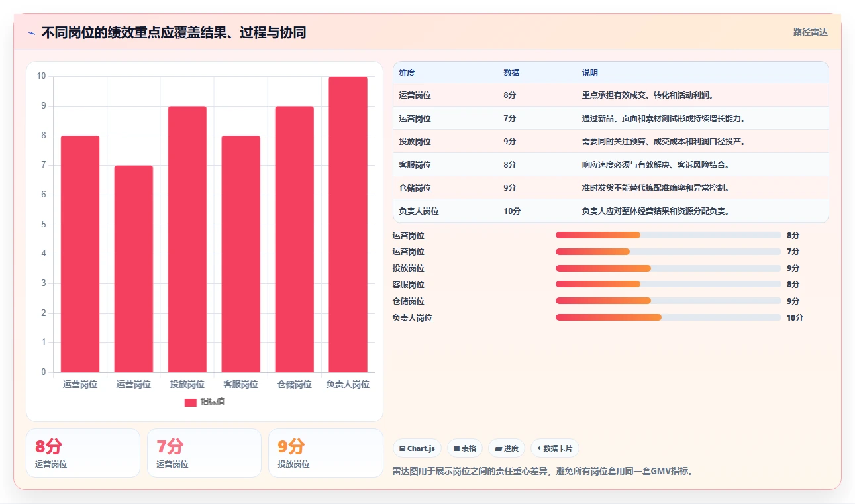Click the 数据 column header in the table
The image size is (855, 504).
coord(511,73)
